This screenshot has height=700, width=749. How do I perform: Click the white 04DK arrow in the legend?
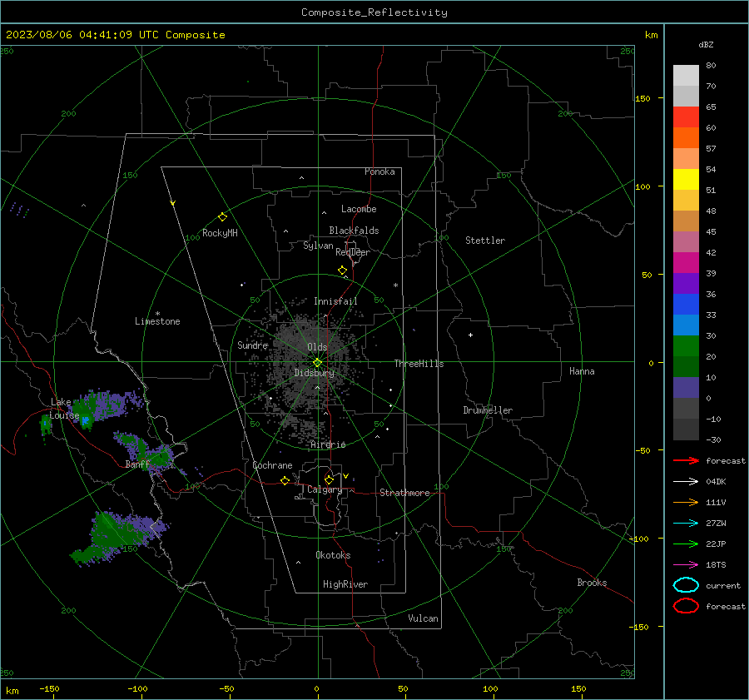coord(686,481)
